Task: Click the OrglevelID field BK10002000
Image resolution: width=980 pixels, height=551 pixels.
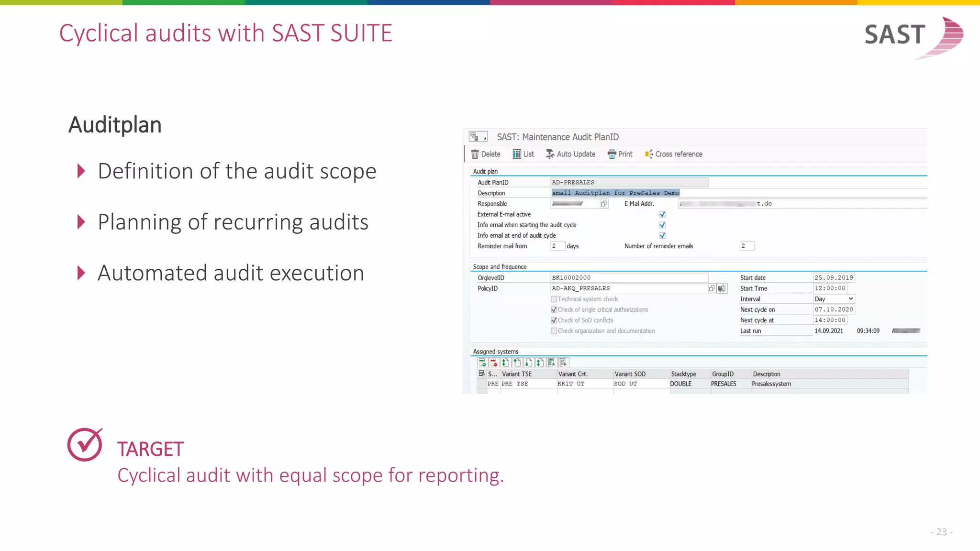Action: click(629, 277)
